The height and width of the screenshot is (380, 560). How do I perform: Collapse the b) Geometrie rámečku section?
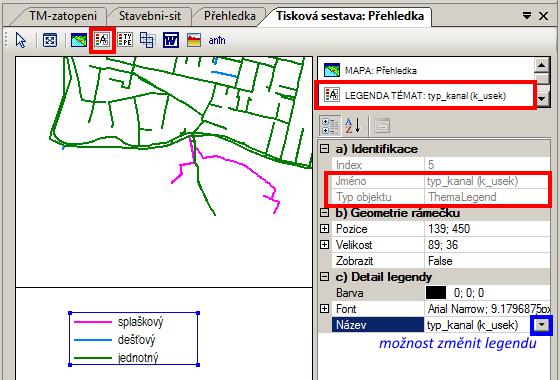click(x=324, y=213)
